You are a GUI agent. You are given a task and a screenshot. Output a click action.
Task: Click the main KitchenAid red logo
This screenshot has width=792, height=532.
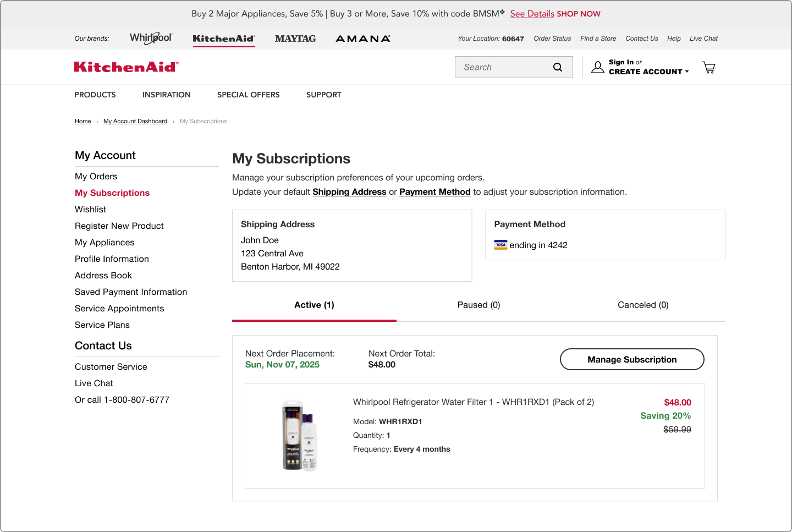coord(127,67)
